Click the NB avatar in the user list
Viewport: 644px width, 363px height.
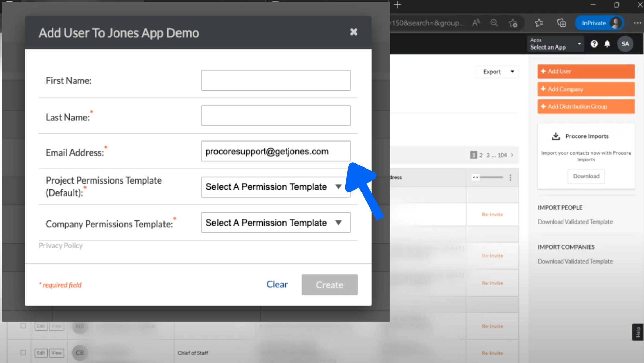tap(80, 326)
